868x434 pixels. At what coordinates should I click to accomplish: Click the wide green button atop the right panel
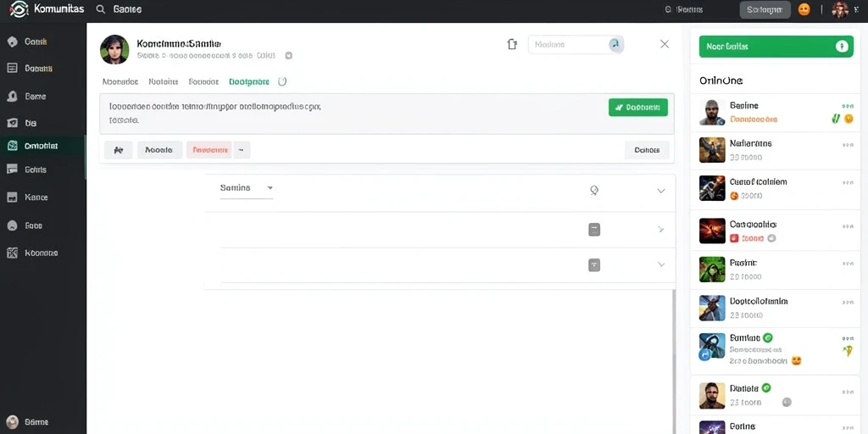pyautogui.click(x=776, y=47)
